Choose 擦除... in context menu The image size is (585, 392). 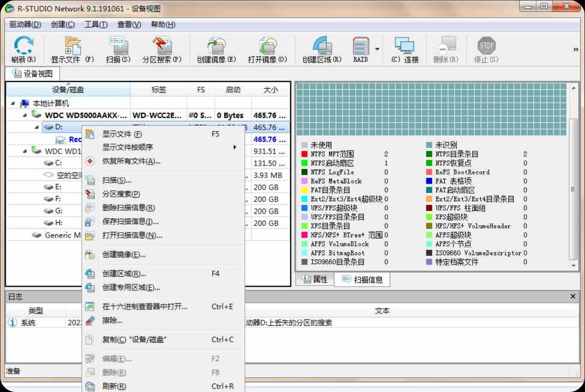tap(163, 321)
